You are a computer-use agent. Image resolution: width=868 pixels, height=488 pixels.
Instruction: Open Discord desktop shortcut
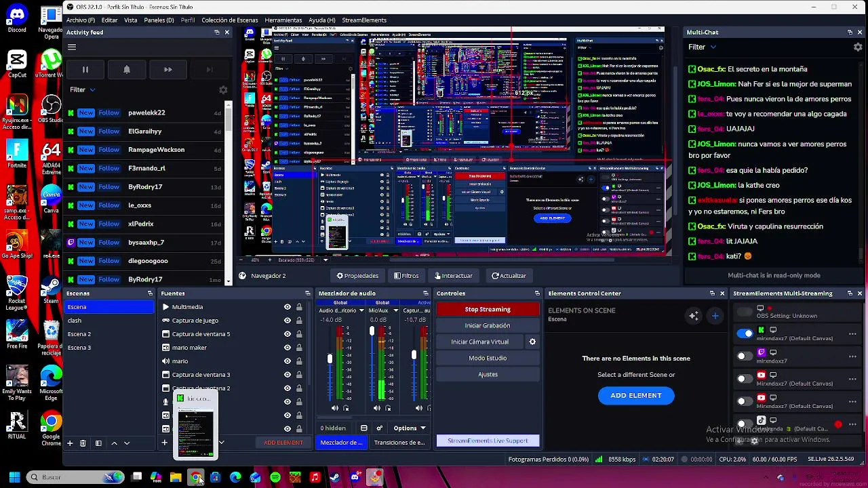(x=17, y=18)
